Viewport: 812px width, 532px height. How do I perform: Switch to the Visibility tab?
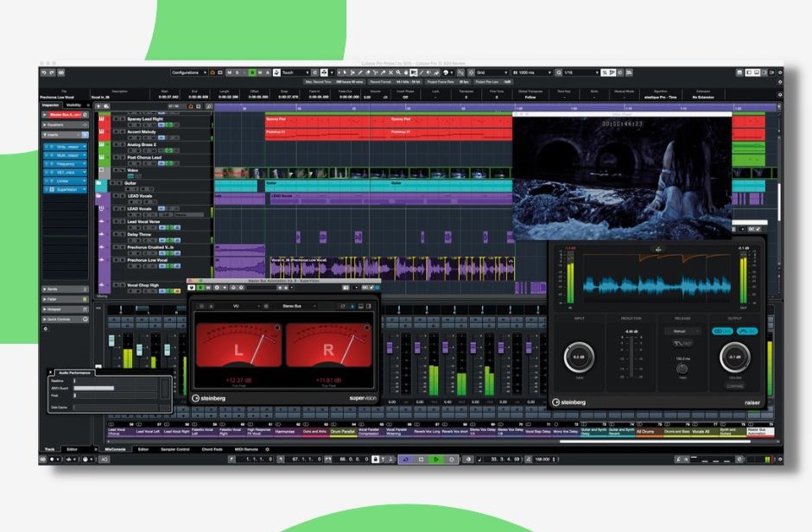[x=74, y=104]
